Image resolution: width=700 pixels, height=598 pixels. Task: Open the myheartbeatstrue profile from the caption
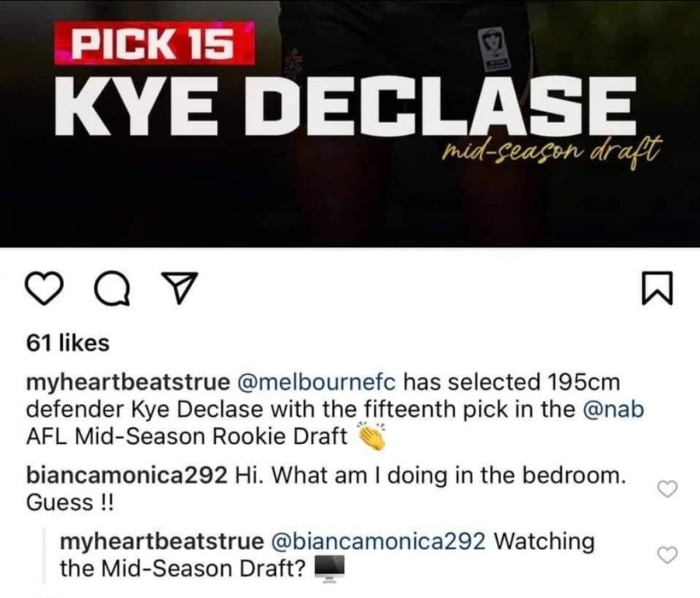(128, 383)
